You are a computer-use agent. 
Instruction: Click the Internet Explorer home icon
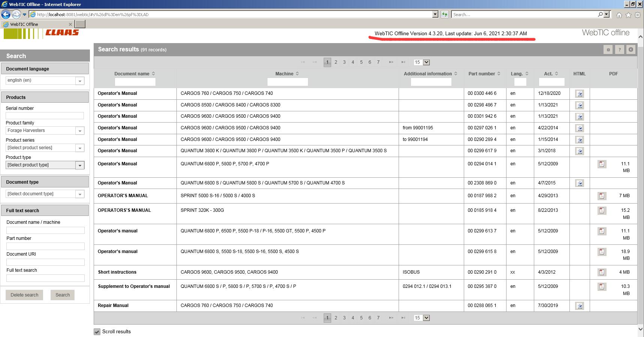[x=619, y=15]
